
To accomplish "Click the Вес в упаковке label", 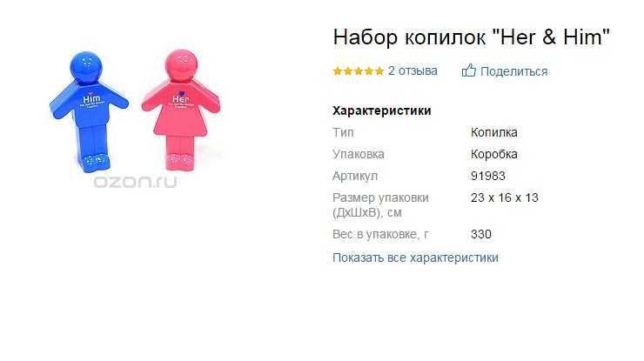I will [380, 235].
